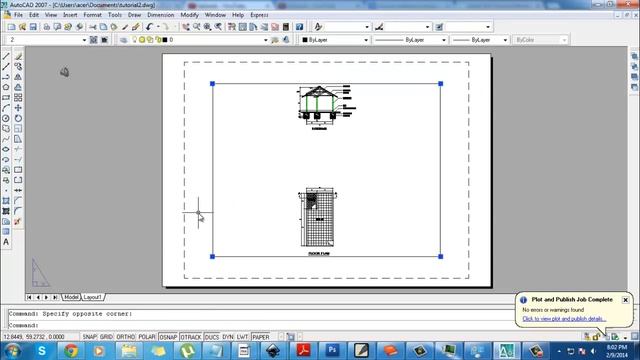Select the Rotate modify tool
This screenshot has height=360, width=640.
18,118
